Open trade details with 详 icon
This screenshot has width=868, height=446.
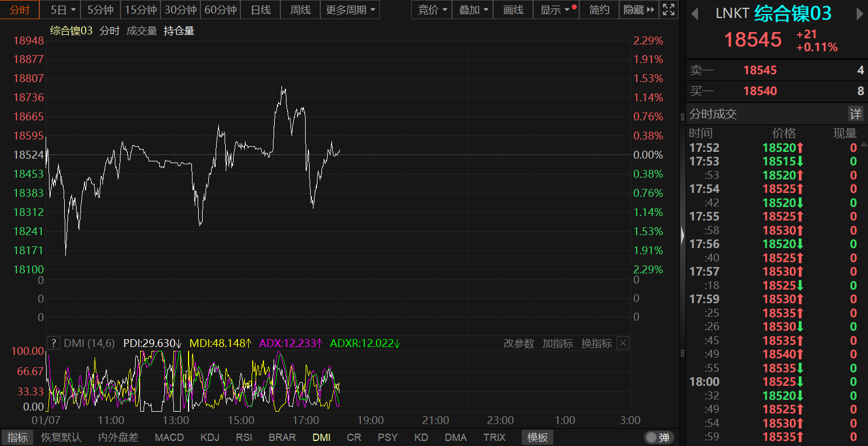click(855, 114)
